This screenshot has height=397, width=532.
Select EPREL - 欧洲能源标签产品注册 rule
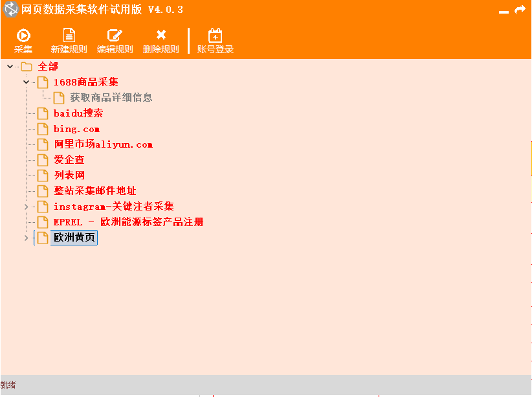click(x=129, y=222)
